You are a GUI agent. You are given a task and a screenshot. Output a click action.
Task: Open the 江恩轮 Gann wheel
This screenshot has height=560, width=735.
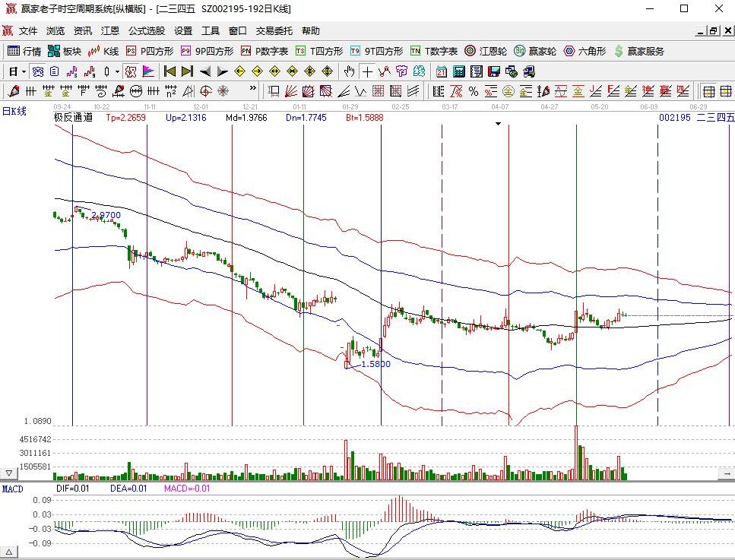coord(486,51)
